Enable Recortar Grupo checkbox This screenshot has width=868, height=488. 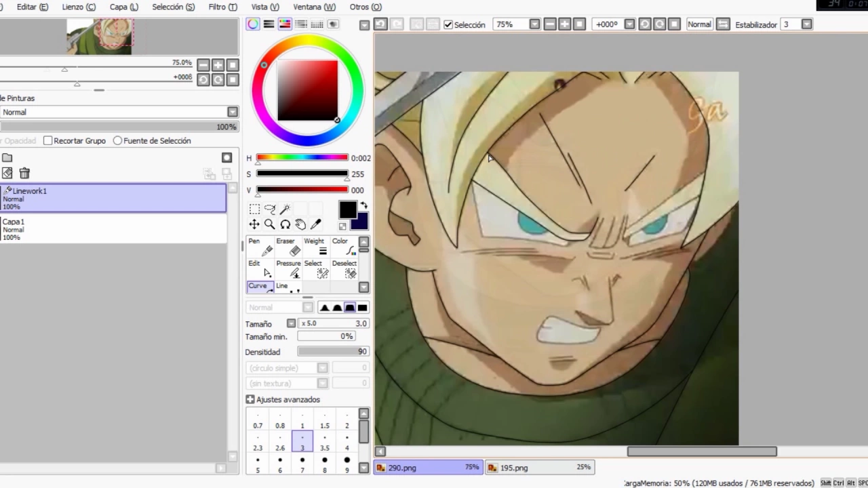[48, 141]
